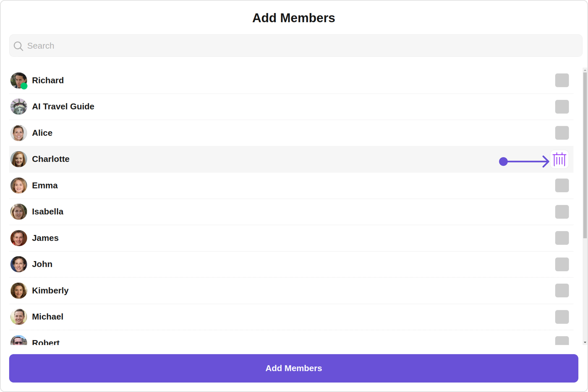Tick Kimberly's checkbox
Viewport: 588px width, 392px height.
click(562, 291)
